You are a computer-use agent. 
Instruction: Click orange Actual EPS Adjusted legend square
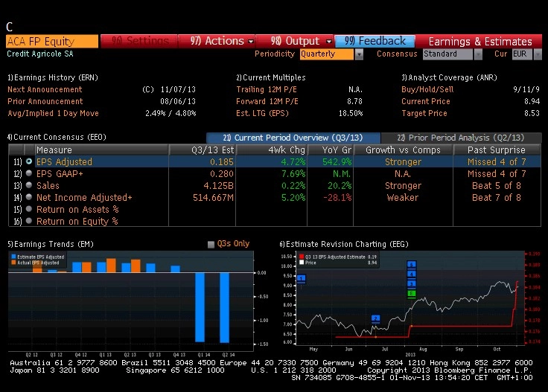click(x=13, y=263)
